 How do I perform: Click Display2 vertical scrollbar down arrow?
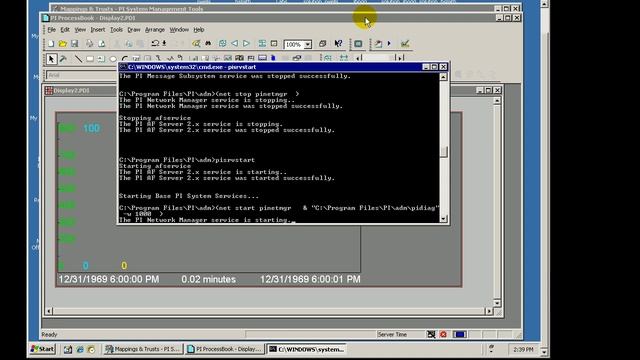497,303
